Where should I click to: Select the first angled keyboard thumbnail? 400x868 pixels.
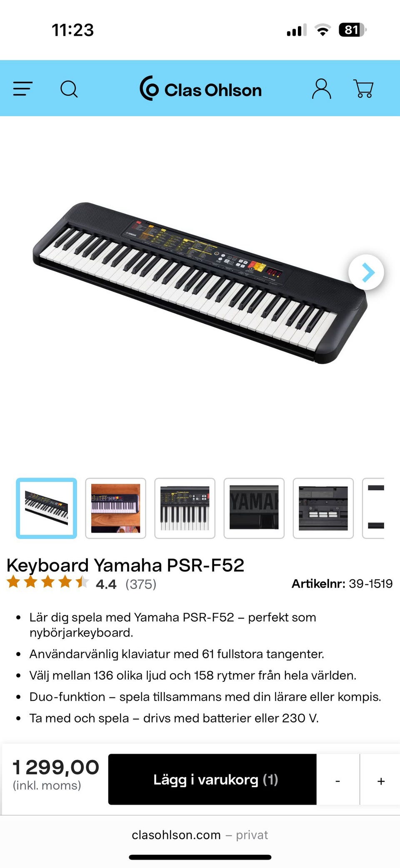coord(46,508)
